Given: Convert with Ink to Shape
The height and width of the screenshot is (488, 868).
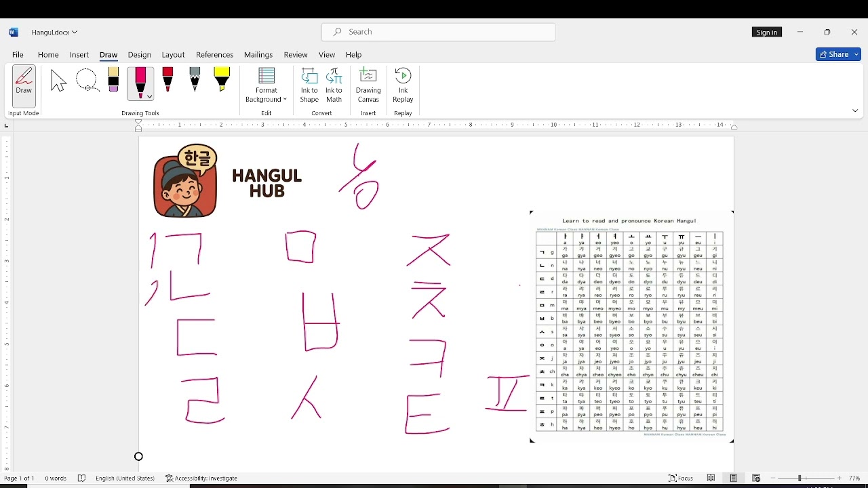Looking at the screenshot, I should point(309,85).
